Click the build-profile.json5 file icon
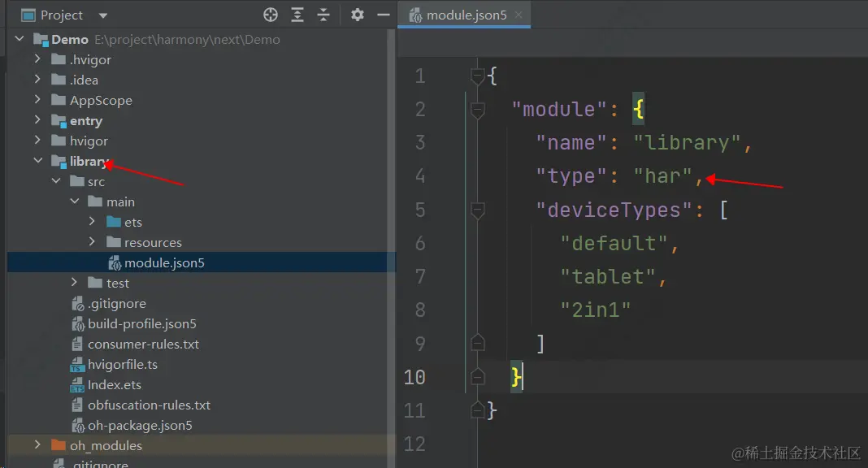The image size is (868, 468). (77, 323)
